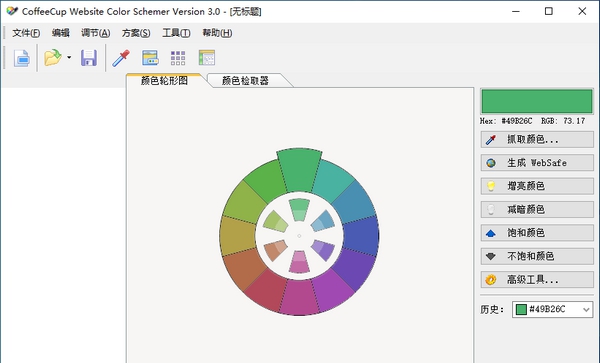Pick the inner pink bottom swatch
The height and width of the screenshot is (363, 600).
pyautogui.click(x=299, y=262)
